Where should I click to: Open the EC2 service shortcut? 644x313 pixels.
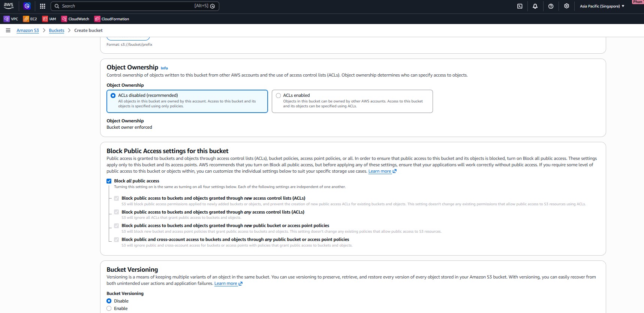coord(30,19)
